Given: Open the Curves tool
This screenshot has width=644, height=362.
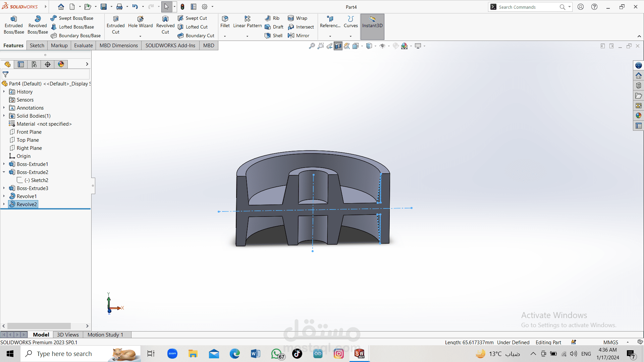Looking at the screenshot, I should [x=351, y=22].
